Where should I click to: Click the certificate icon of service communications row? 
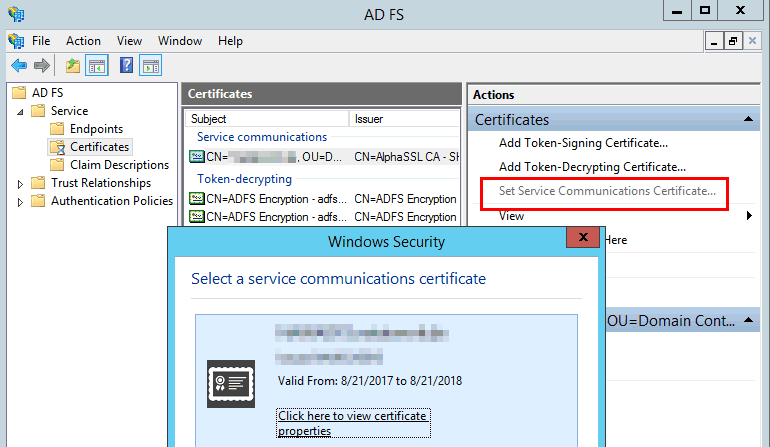click(x=197, y=157)
